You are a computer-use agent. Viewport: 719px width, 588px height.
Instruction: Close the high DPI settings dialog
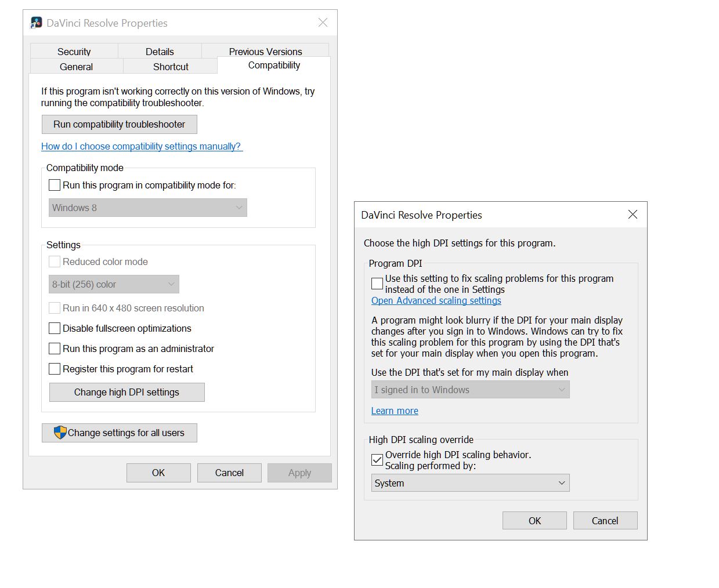(x=633, y=215)
